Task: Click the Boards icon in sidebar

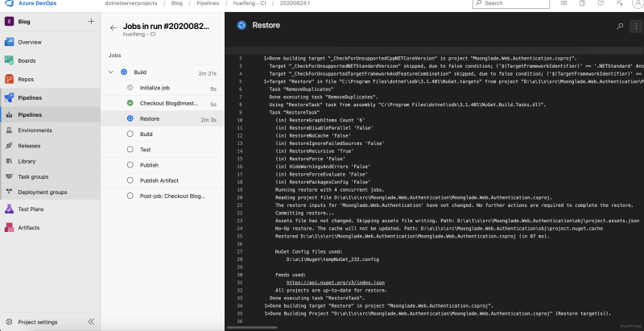Action: 9,60
